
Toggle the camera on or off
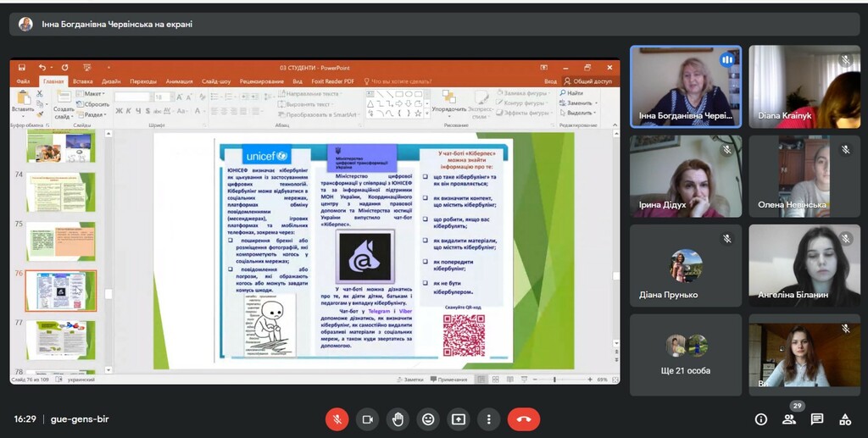367,419
